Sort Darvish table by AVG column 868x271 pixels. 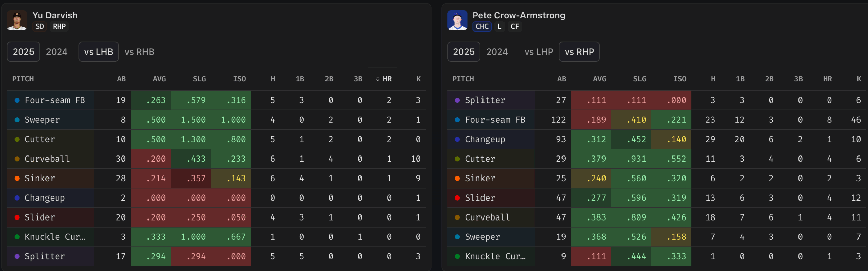[x=159, y=79]
